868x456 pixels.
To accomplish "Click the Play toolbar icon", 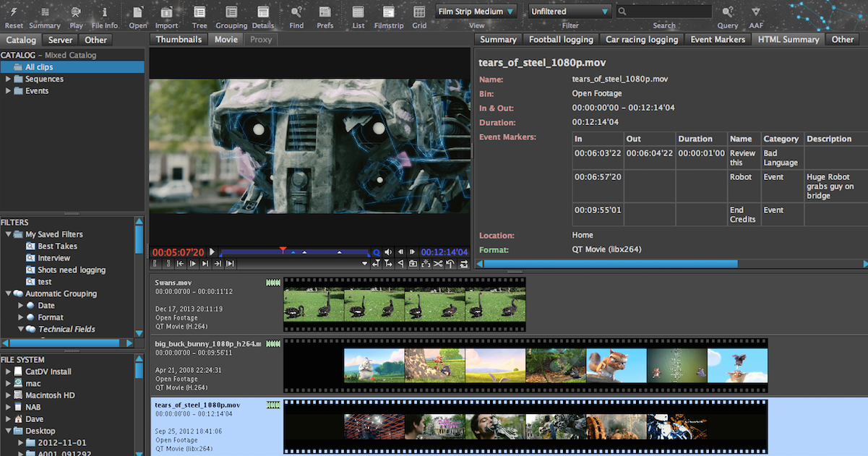I will (x=76, y=12).
